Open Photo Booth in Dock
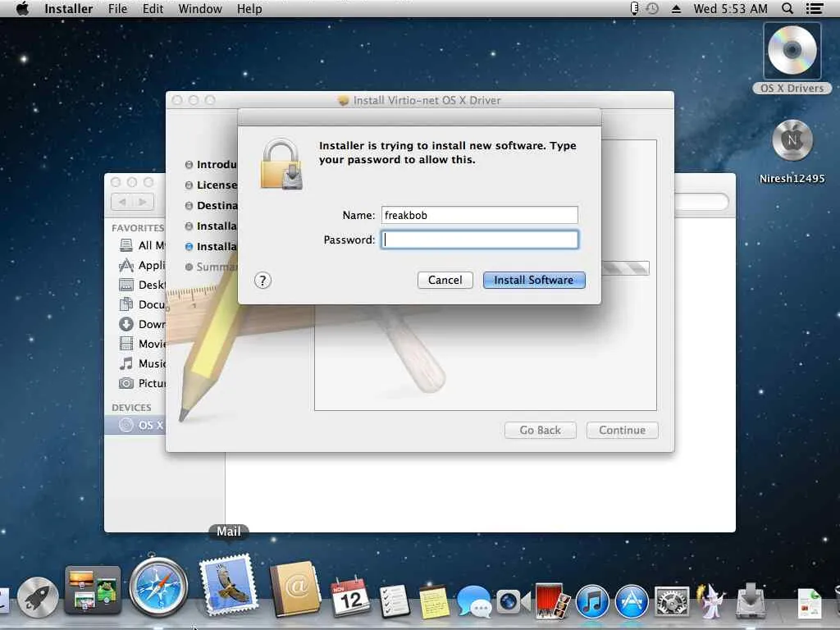This screenshot has width=840, height=630. 552,600
